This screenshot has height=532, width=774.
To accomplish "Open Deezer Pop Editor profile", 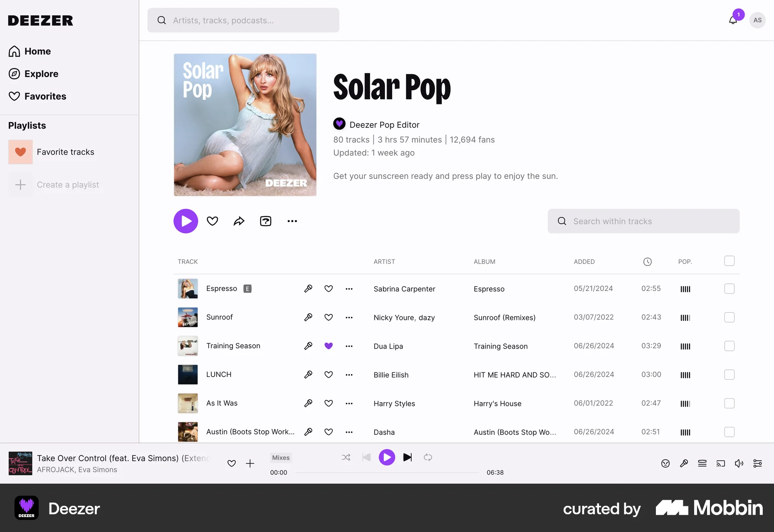I will pos(384,125).
